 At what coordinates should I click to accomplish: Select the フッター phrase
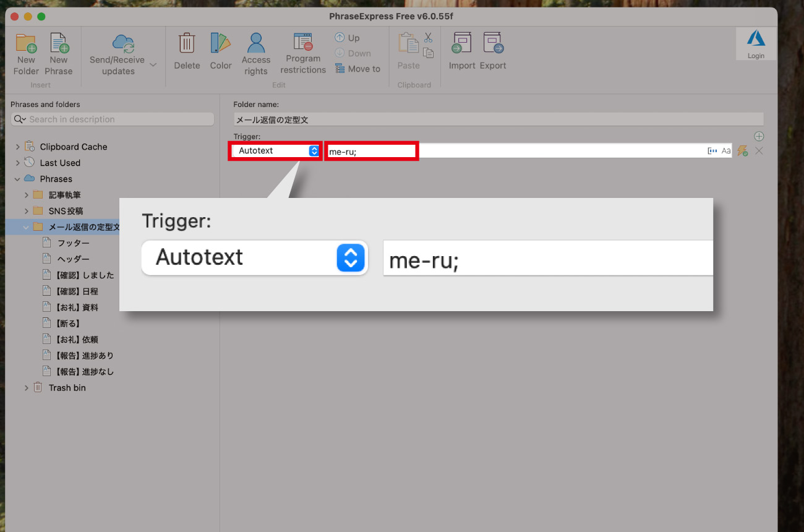pos(74,243)
